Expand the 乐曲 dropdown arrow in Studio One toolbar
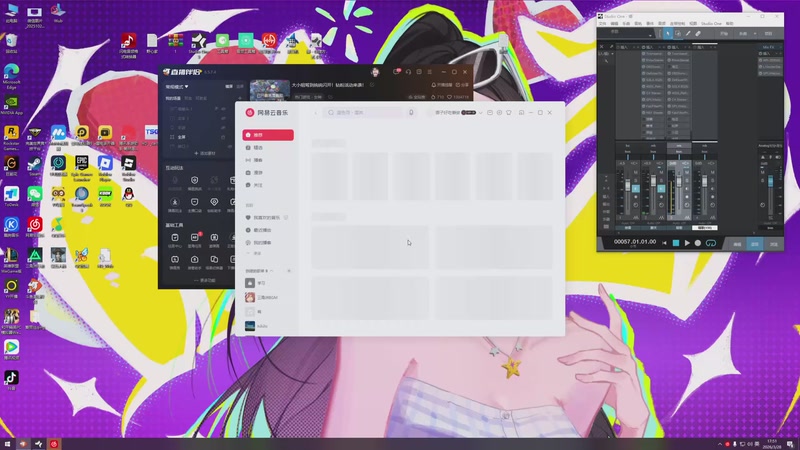 [x=755, y=34]
